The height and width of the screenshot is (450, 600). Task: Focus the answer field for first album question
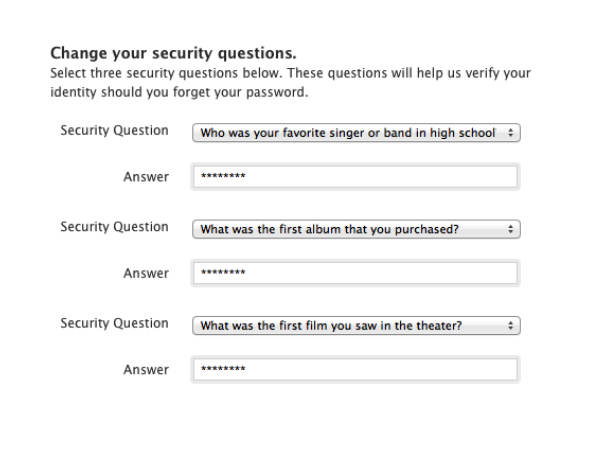tap(380, 273)
